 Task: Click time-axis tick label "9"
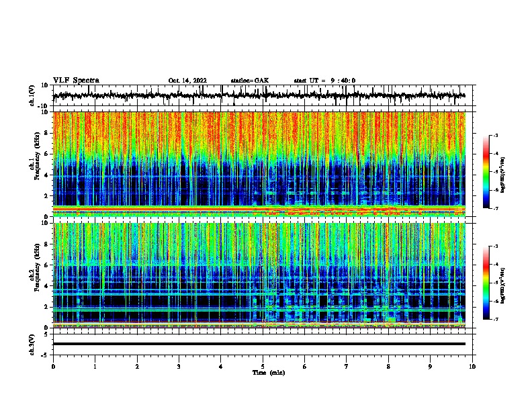[x=430, y=367]
